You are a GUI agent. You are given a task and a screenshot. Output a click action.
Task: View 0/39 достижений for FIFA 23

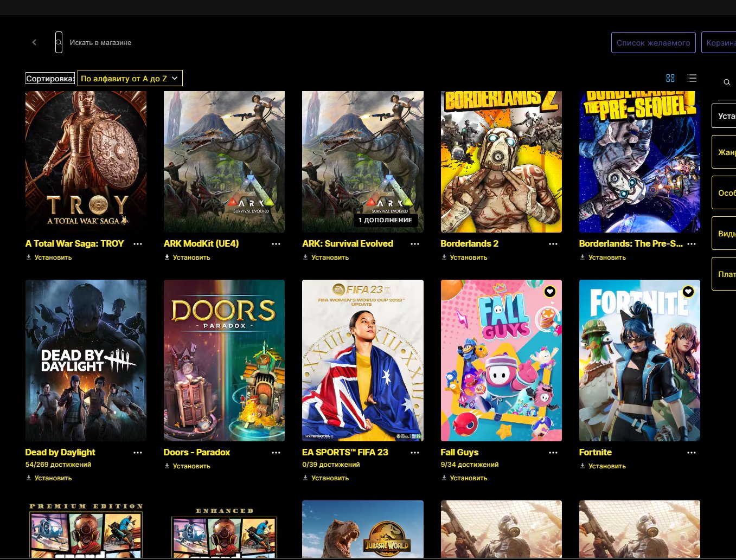pyautogui.click(x=331, y=465)
